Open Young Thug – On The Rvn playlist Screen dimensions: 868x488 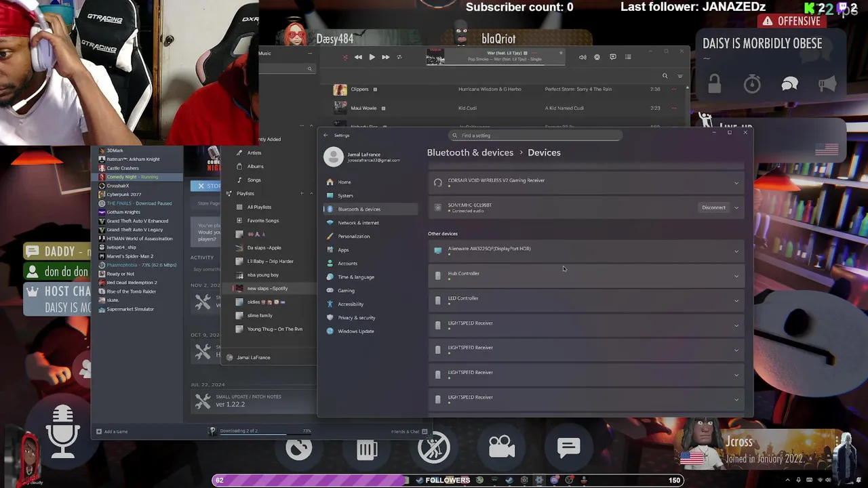click(275, 329)
